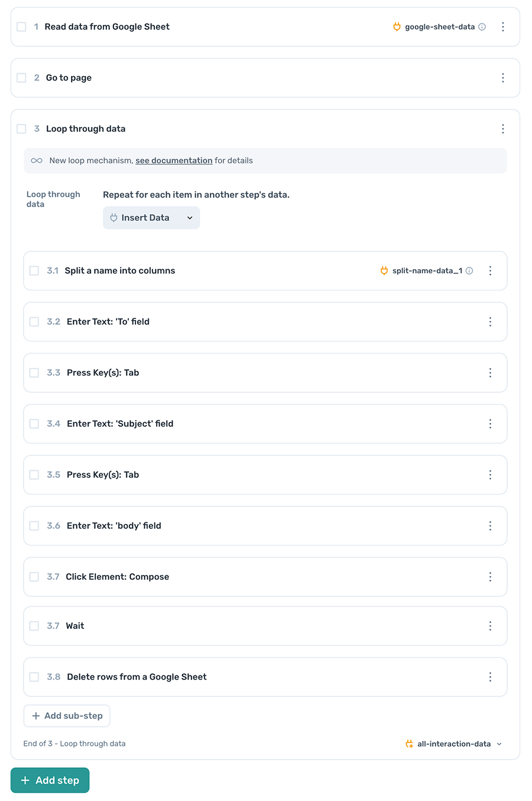This screenshot has width=532, height=801.
Task: Open the Enter Text: 'To' field step
Action: 108,322
